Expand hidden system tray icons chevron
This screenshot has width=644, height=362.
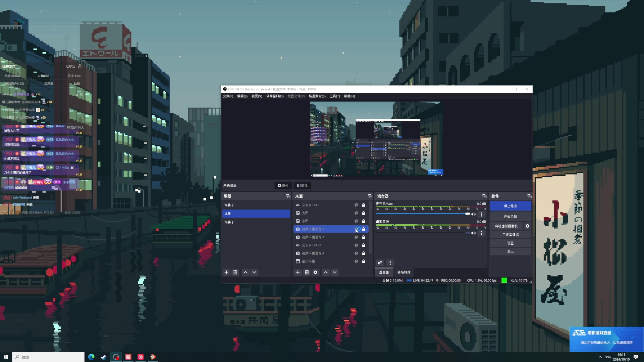[x=600, y=357]
